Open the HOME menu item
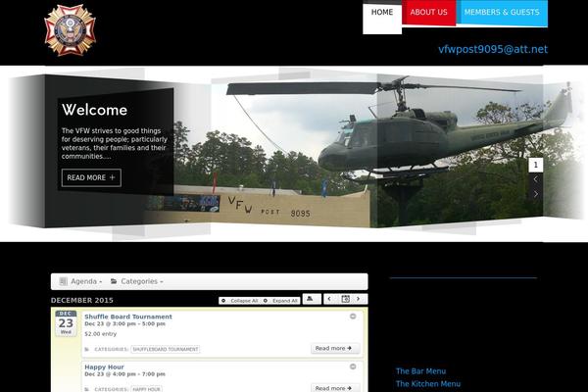 [x=382, y=18]
